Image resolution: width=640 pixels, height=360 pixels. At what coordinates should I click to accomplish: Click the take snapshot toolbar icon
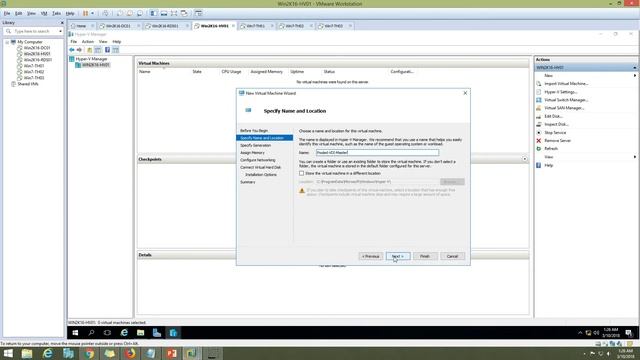(x=120, y=13)
